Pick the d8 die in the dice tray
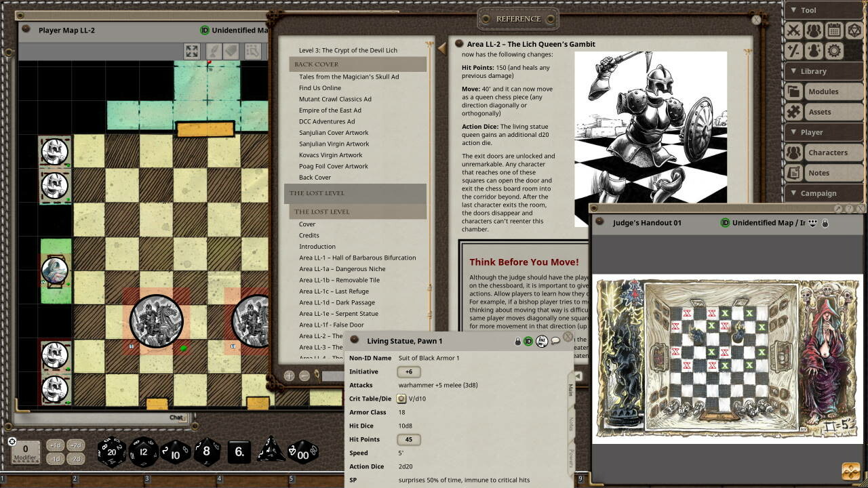This screenshot has width=868, height=488. tap(207, 452)
